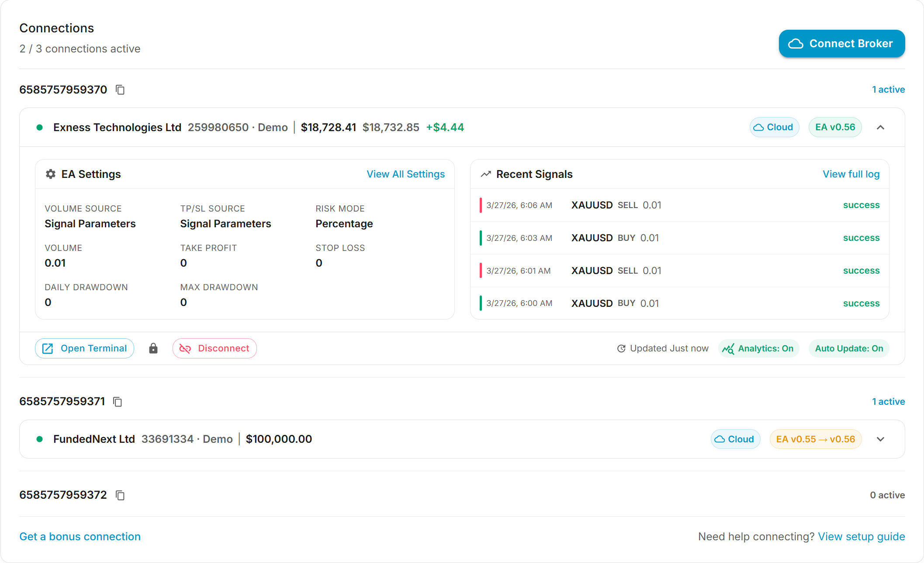Screen dimensions: 924x563
Task: Collapse the Exness Technologies Ltd connection card
Action: pyautogui.click(x=881, y=127)
